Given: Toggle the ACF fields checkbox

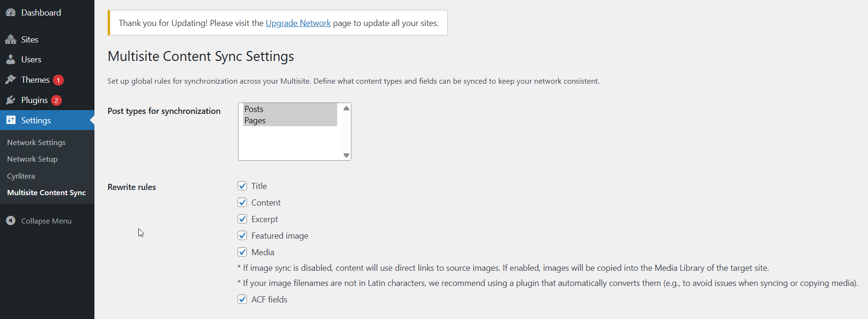Looking at the screenshot, I should [x=242, y=299].
